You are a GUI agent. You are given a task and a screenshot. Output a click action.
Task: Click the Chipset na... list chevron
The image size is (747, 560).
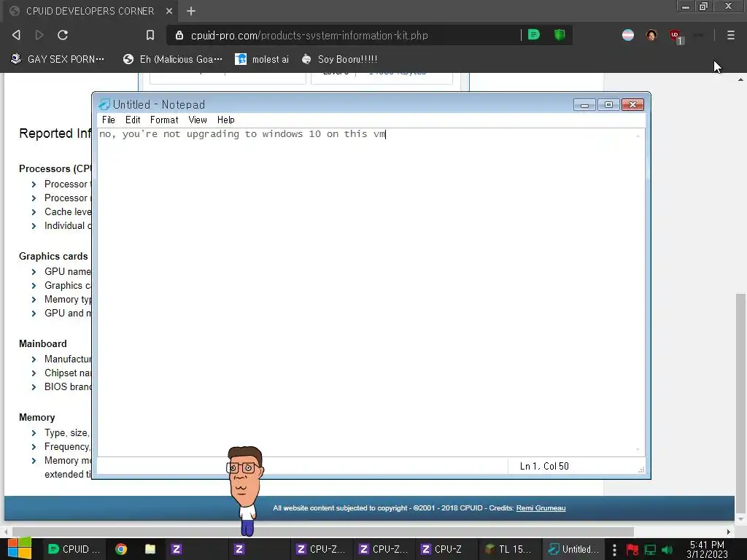tap(34, 373)
